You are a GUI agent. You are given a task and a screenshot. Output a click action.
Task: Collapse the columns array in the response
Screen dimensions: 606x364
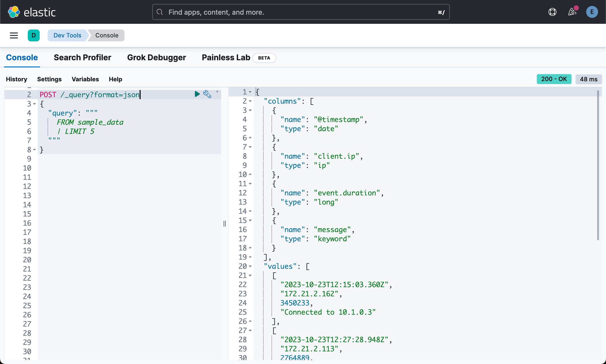pyautogui.click(x=250, y=101)
